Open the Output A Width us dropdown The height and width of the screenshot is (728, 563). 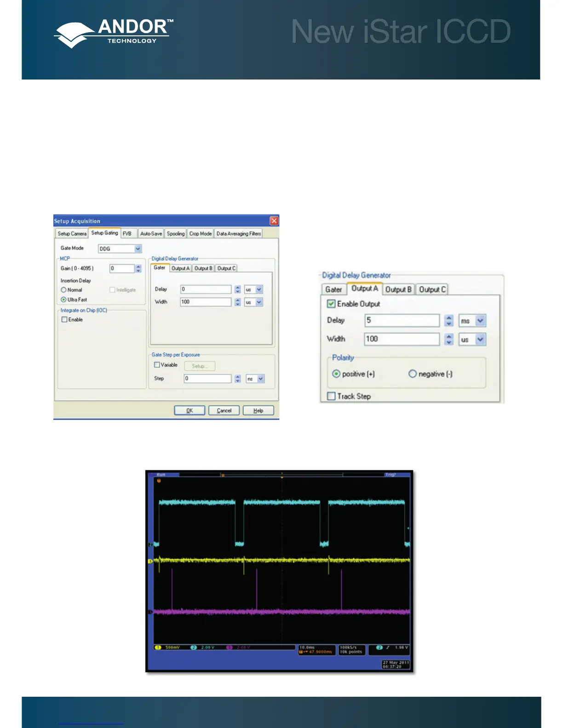click(480, 339)
